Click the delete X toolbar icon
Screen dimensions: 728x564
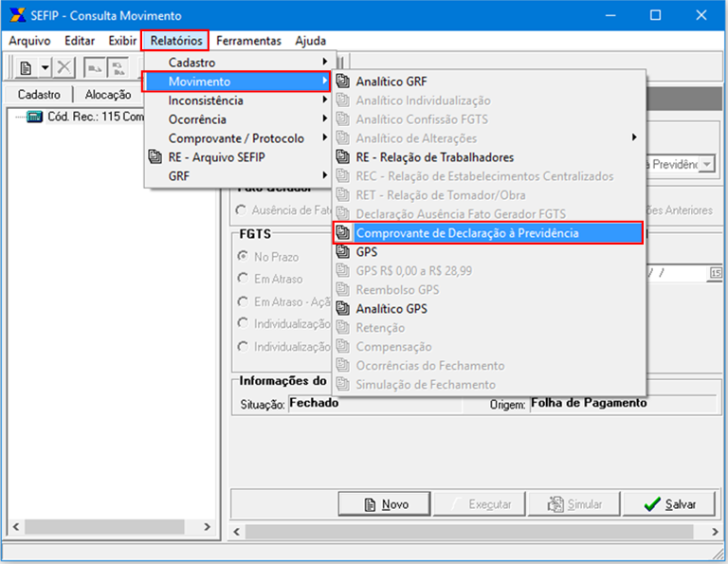coord(64,67)
